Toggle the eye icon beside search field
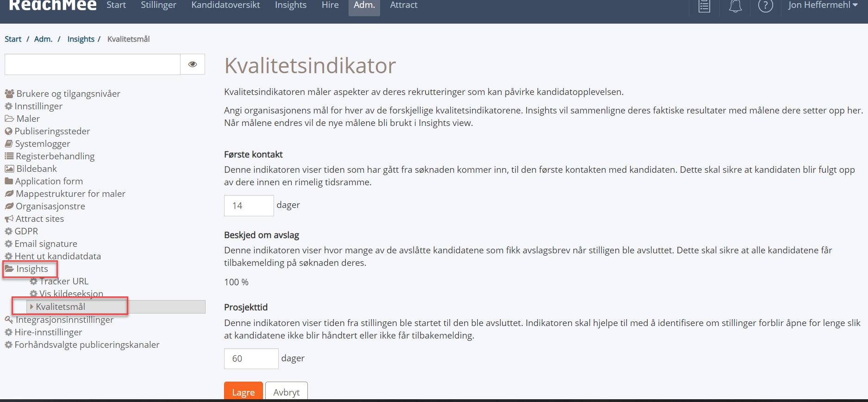 (x=193, y=64)
